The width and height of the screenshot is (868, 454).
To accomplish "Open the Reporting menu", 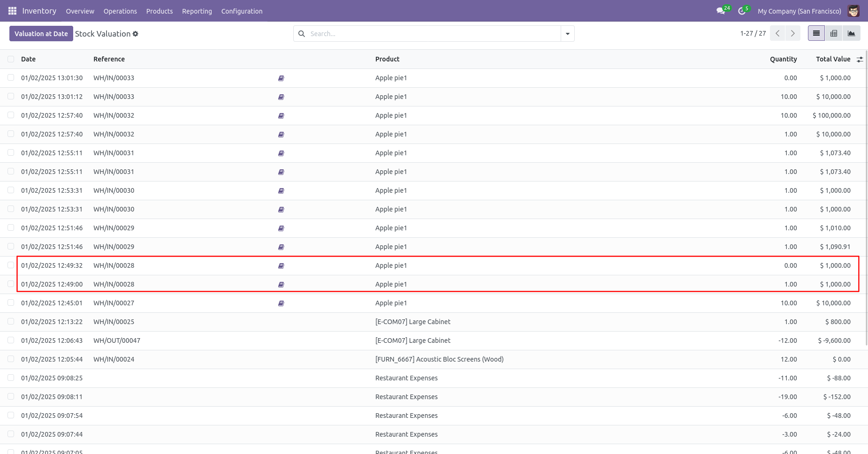I will pos(197,11).
